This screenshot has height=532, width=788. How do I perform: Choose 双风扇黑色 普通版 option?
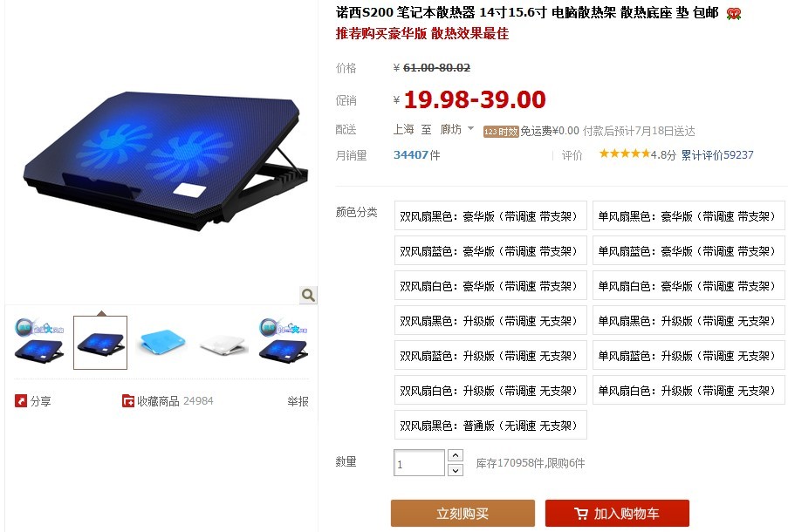pyautogui.click(x=490, y=425)
